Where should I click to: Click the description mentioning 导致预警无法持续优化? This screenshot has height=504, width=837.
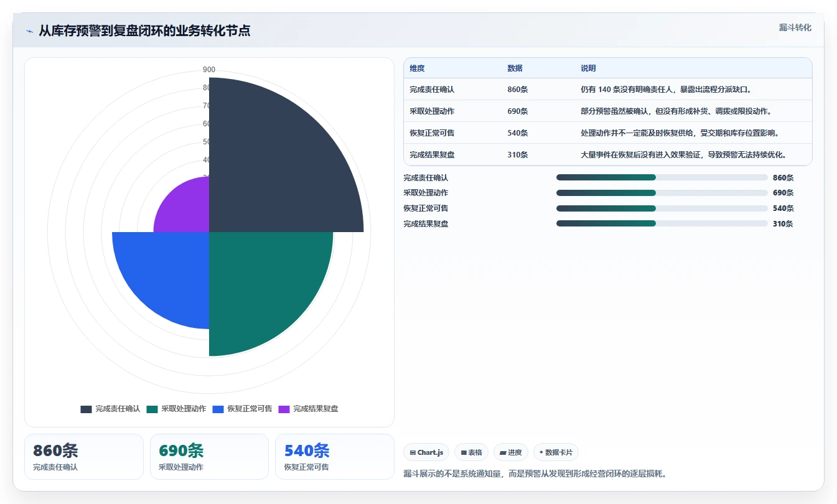[x=684, y=155]
